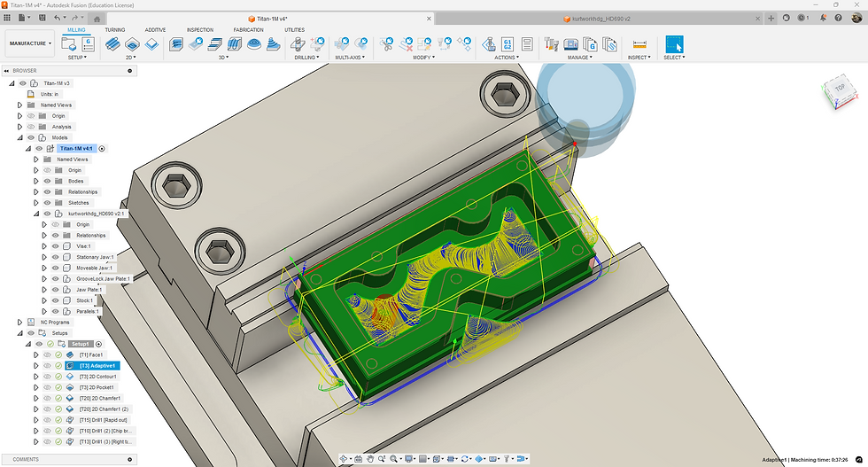
Task: Toggle visibility of the Setup1 node
Action: (x=39, y=344)
